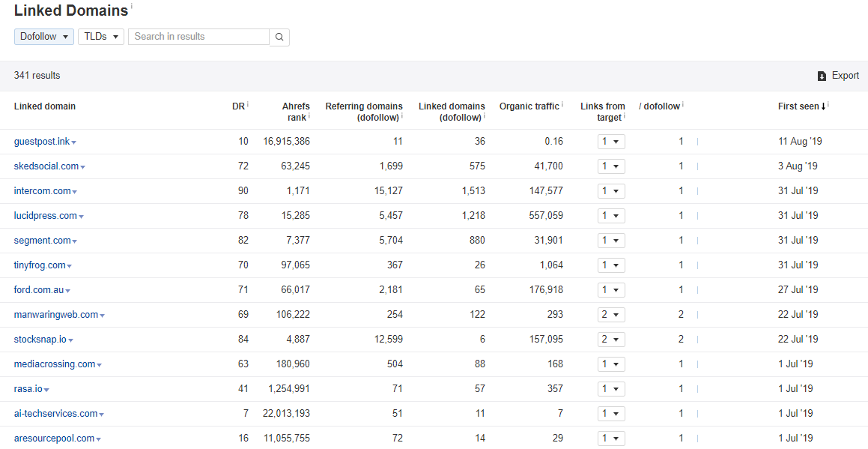Open the manwaringweb.com link

point(56,315)
